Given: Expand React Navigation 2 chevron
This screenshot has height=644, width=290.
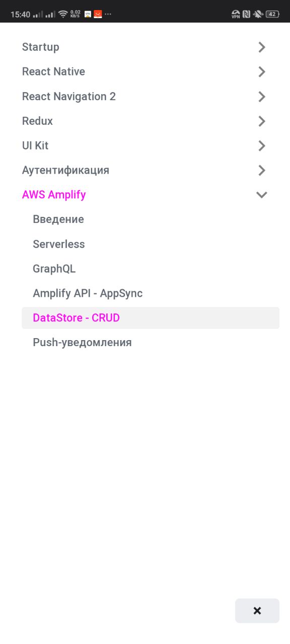Looking at the screenshot, I should click(x=262, y=97).
